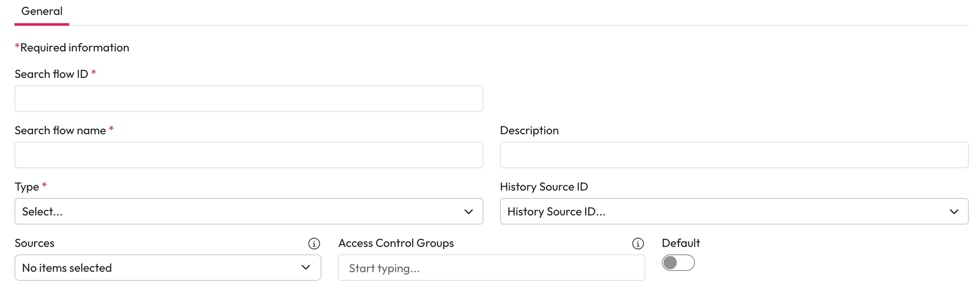The image size is (980, 285).
Task: Click into the Search flow name field
Action: pyautogui.click(x=248, y=155)
